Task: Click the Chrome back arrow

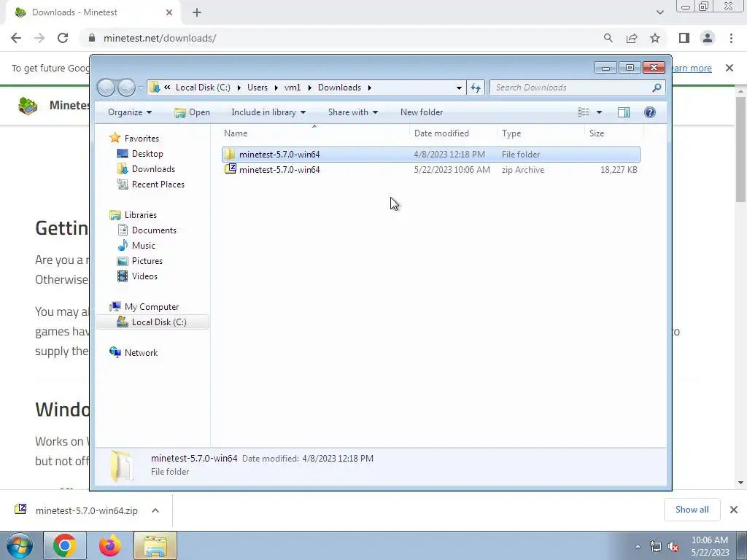Action: point(16,38)
